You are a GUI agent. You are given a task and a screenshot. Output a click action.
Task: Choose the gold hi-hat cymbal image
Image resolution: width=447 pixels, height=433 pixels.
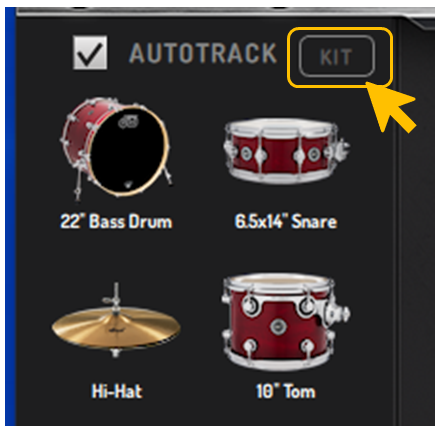point(116,322)
